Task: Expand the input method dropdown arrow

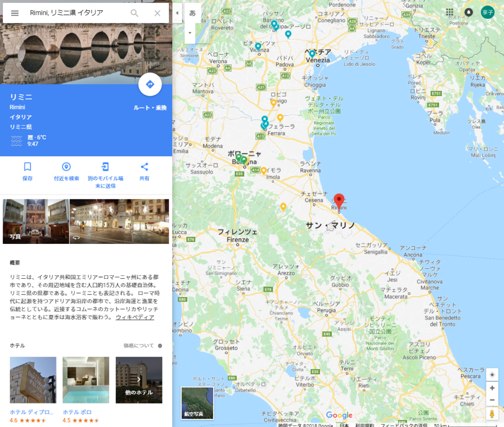Action: click(x=190, y=33)
